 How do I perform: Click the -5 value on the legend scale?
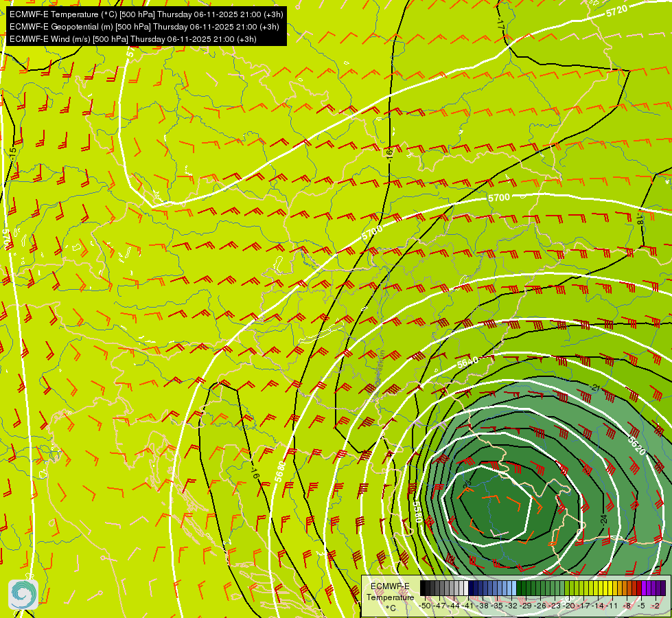point(641,606)
